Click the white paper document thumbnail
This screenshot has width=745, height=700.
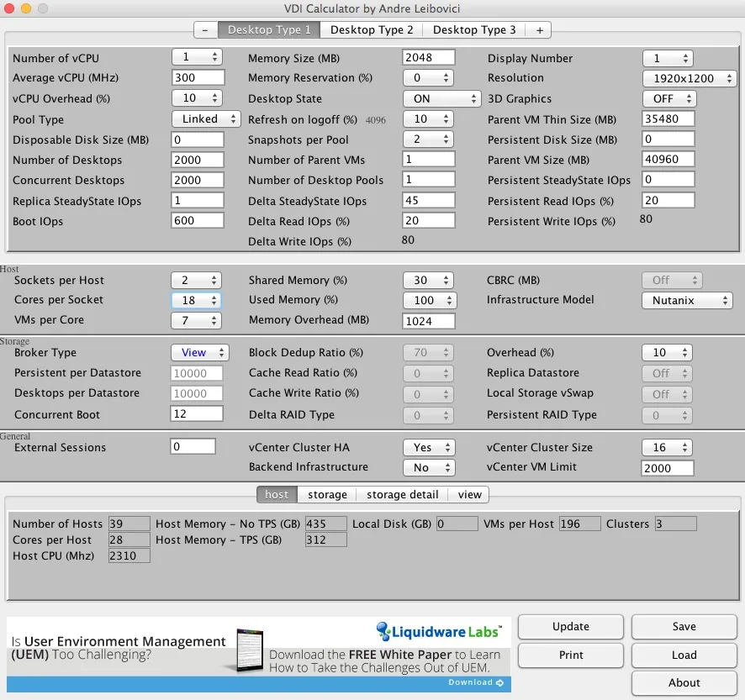[250, 650]
